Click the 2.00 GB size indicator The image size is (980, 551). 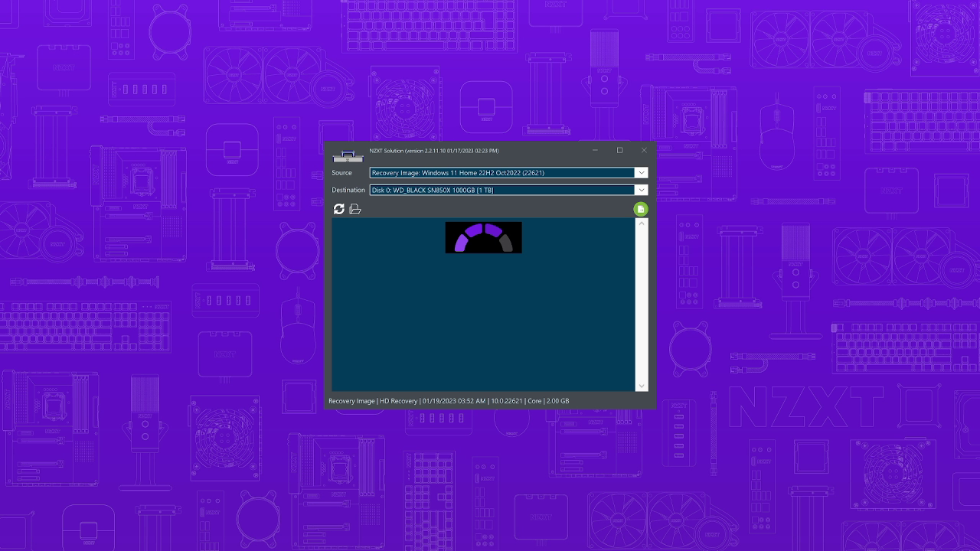click(x=557, y=400)
